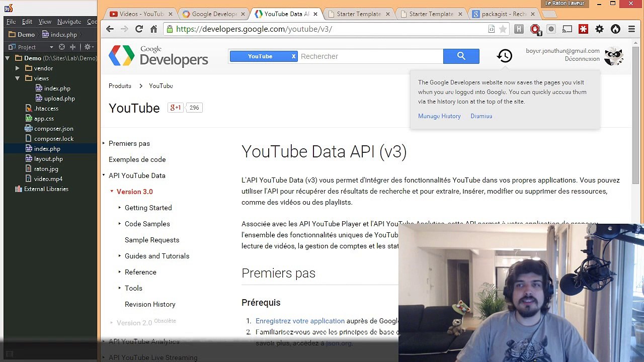
Task: Remove the YouTube search filter chip
Action: pyautogui.click(x=294, y=56)
